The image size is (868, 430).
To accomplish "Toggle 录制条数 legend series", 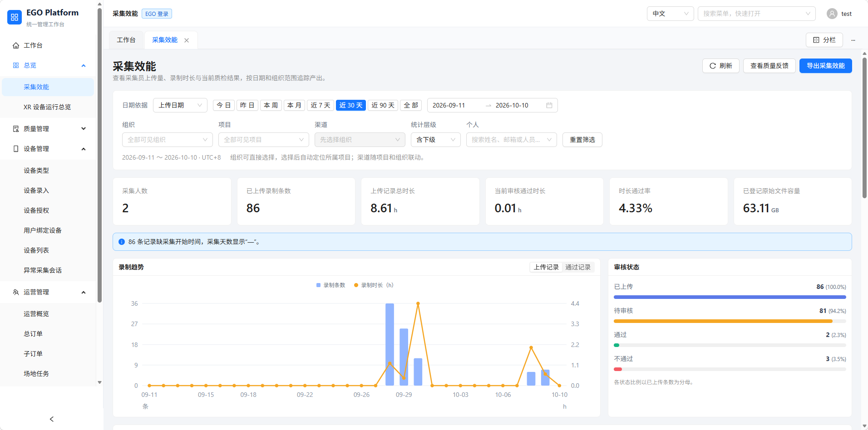I will coord(330,285).
